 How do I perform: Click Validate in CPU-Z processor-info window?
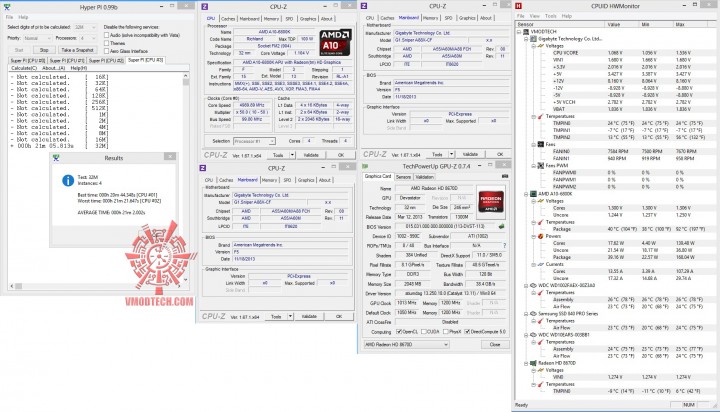(311, 155)
